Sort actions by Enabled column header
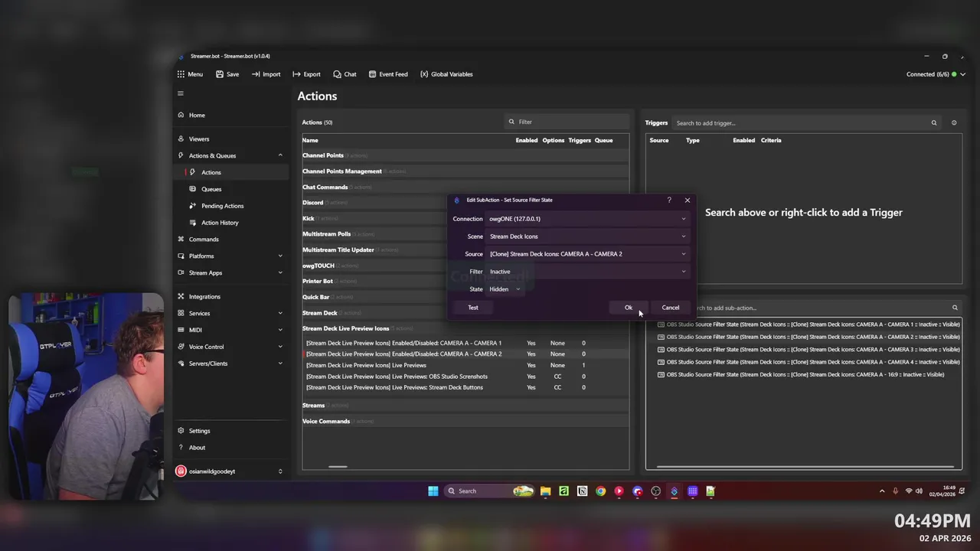980x551 pixels. 527,140
